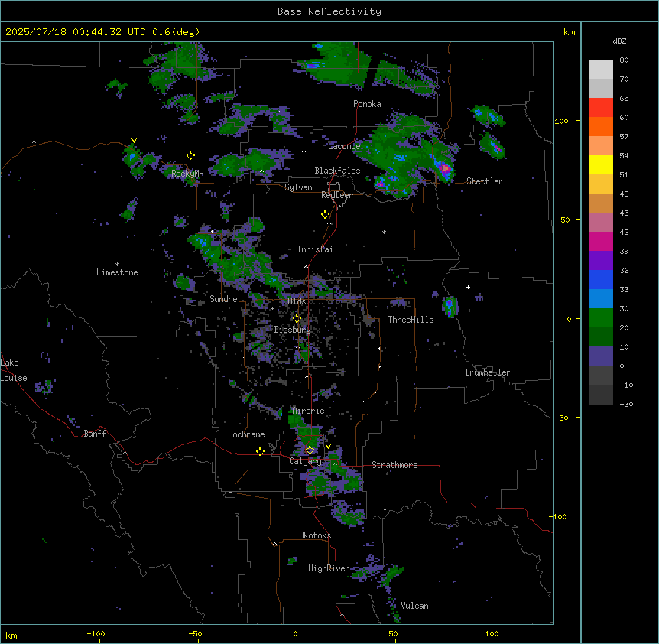This screenshot has height=644, width=659.
Task: Click the Banff label
Action: click(x=95, y=434)
